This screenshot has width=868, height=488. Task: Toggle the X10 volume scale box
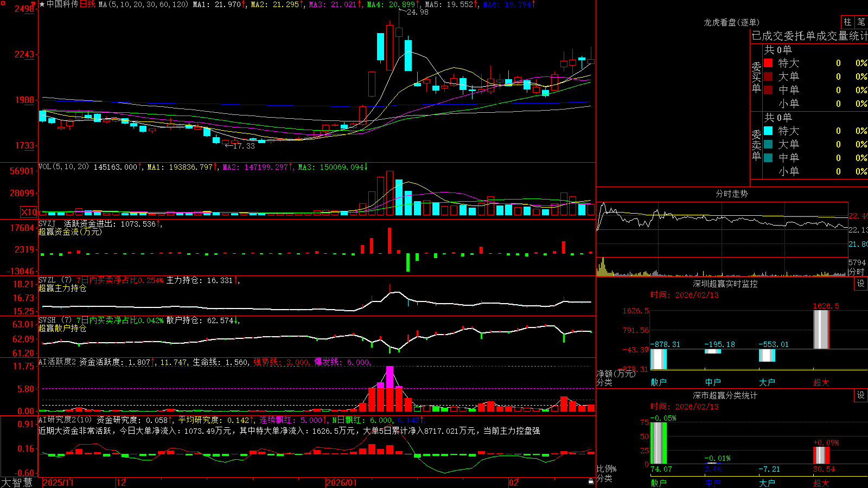[x=29, y=212]
